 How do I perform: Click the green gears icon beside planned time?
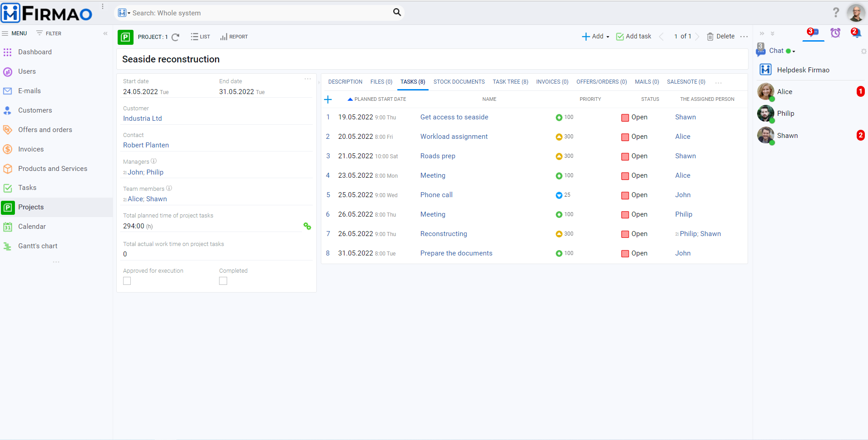(x=307, y=226)
